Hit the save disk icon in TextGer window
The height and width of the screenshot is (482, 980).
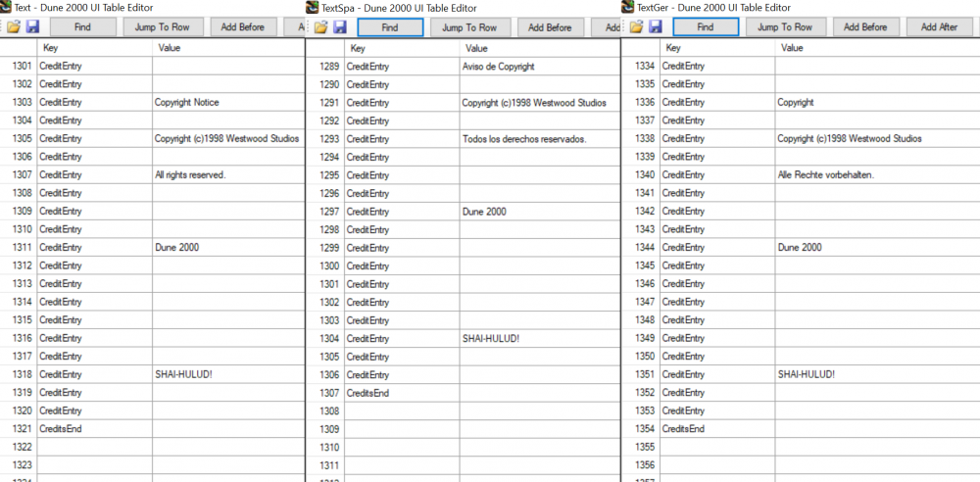pyautogui.click(x=655, y=27)
